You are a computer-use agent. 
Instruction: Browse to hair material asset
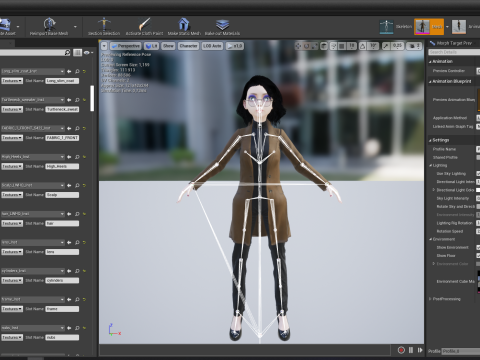click(77, 214)
